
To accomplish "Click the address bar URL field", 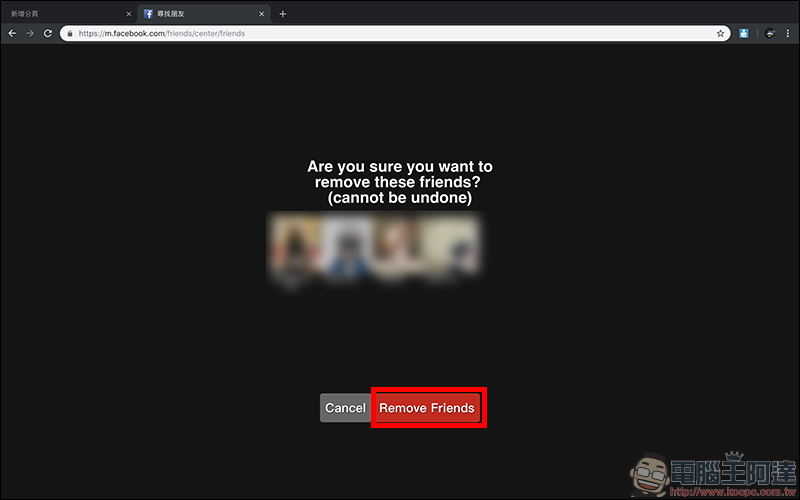I will click(x=395, y=34).
